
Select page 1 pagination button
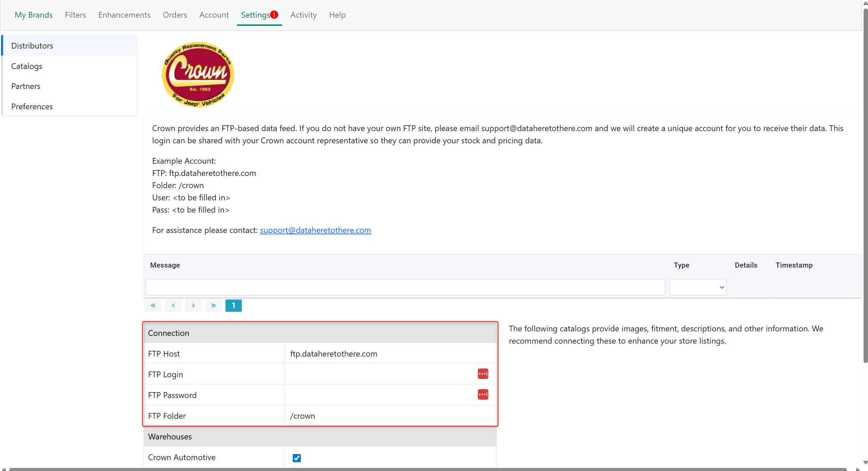tap(233, 306)
